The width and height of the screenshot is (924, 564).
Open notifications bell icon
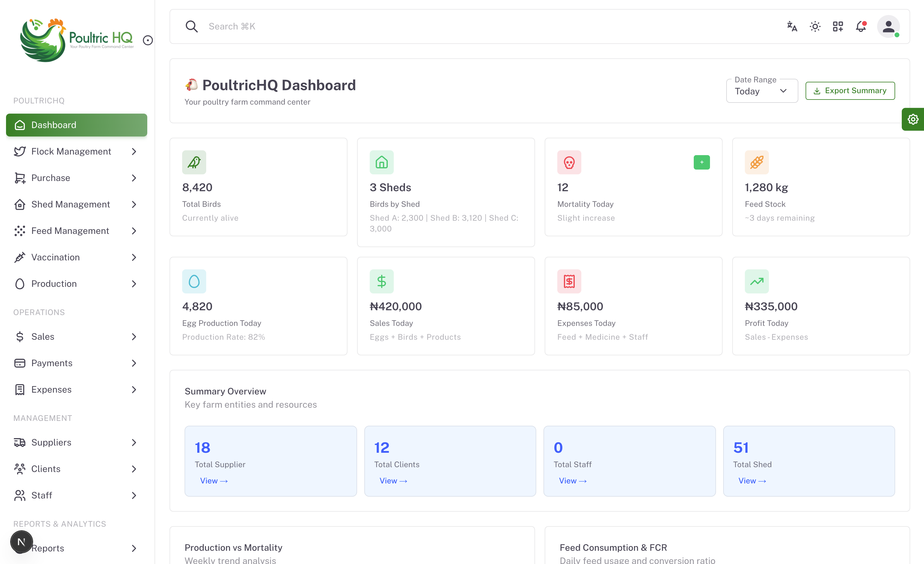click(861, 26)
